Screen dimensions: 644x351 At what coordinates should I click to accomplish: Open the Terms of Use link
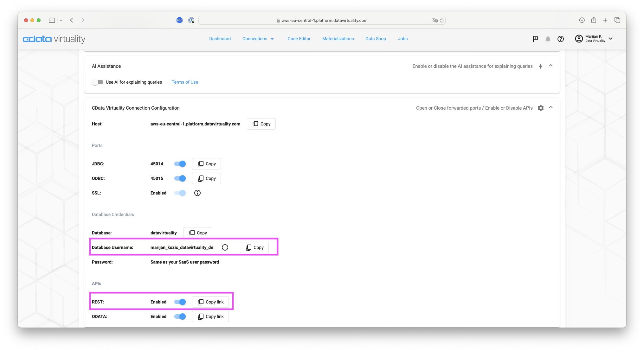click(x=185, y=82)
